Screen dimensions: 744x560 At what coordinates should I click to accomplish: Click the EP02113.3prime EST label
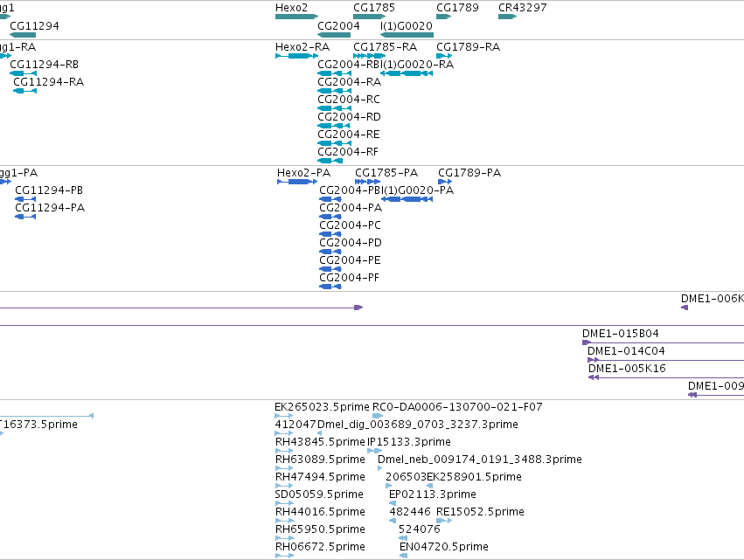click(x=433, y=495)
